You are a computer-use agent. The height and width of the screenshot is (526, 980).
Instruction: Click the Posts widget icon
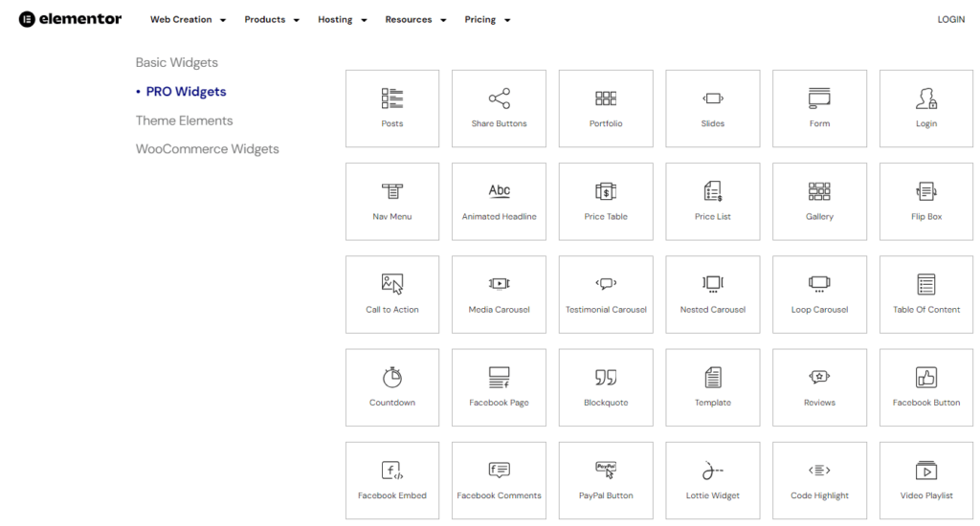[392, 99]
